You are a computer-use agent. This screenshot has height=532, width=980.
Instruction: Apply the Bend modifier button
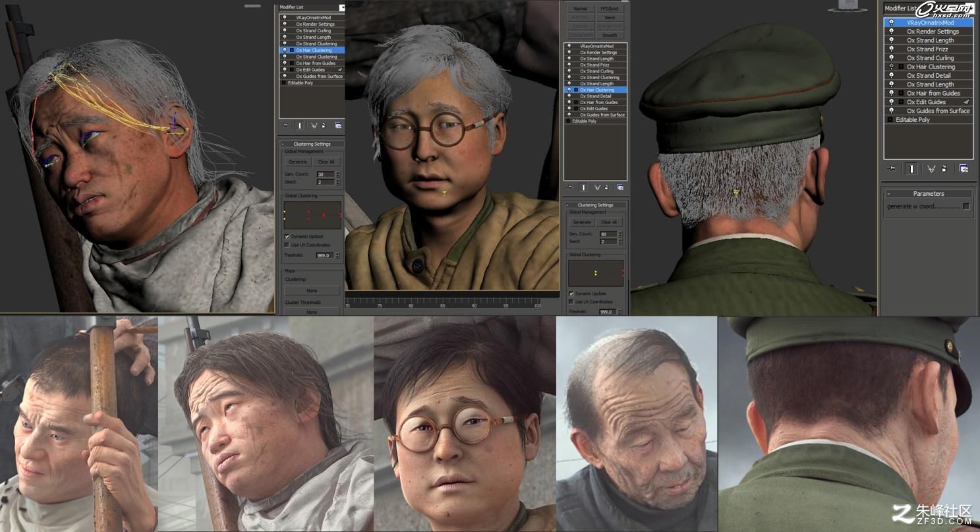pyautogui.click(x=610, y=18)
